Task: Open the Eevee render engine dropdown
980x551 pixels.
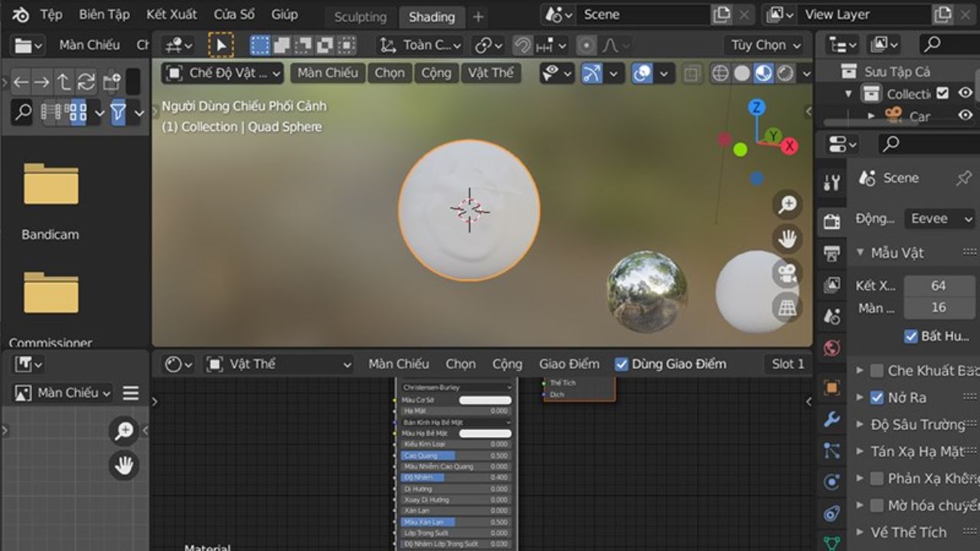Action: point(939,218)
